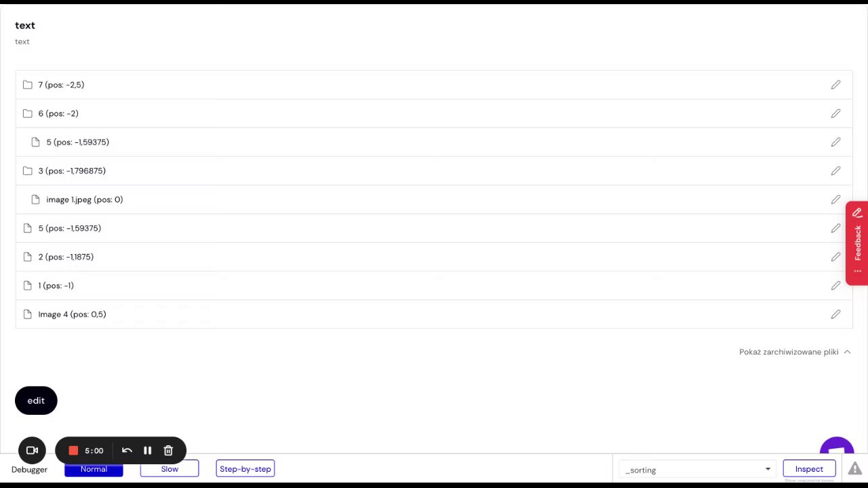Click edit pencil for image 1.jpeg row
Image resolution: width=868 pixels, height=488 pixels.
pyautogui.click(x=835, y=199)
